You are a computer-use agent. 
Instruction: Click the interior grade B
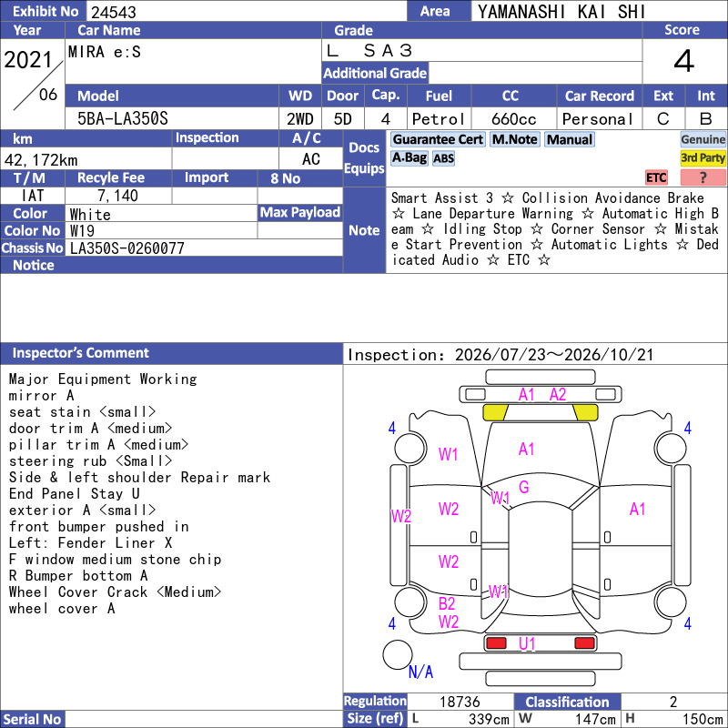[706, 119]
